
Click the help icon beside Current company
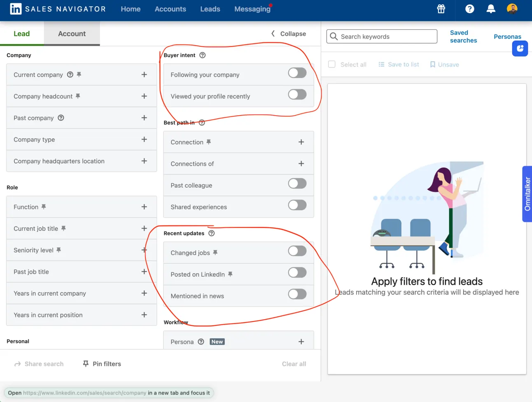pyautogui.click(x=70, y=74)
